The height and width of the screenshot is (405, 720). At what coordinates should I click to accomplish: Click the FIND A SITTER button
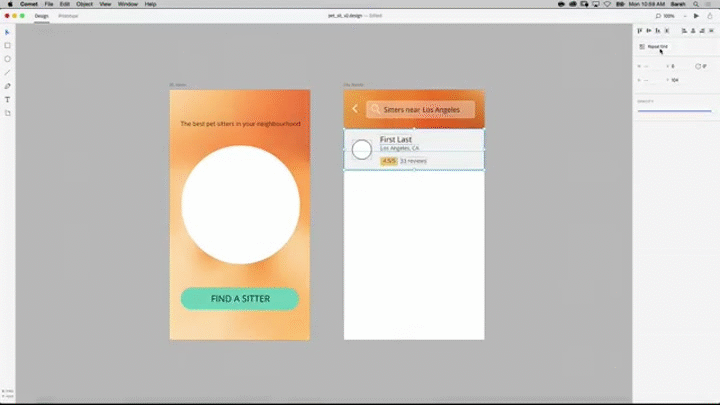tap(240, 299)
